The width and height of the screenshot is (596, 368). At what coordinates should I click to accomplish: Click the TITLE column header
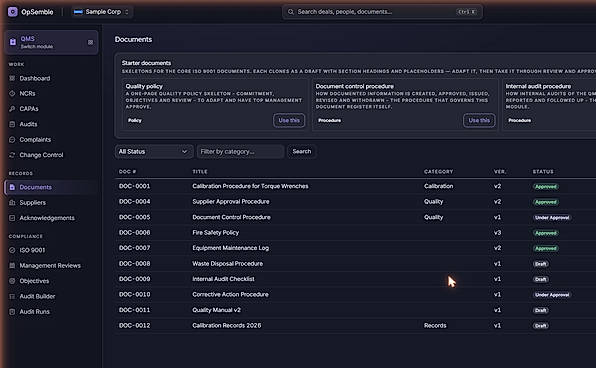pos(200,172)
